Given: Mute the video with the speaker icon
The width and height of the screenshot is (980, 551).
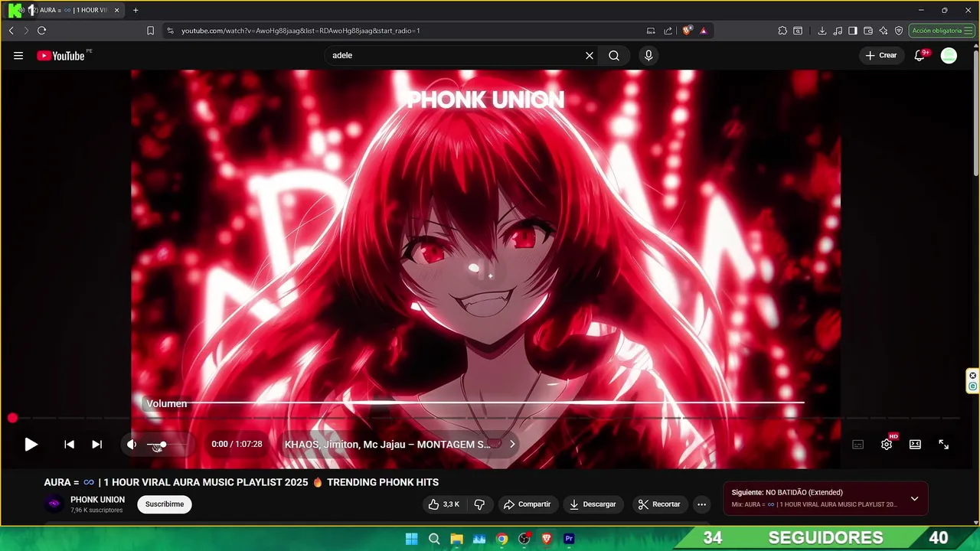Looking at the screenshot, I should click(x=132, y=444).
